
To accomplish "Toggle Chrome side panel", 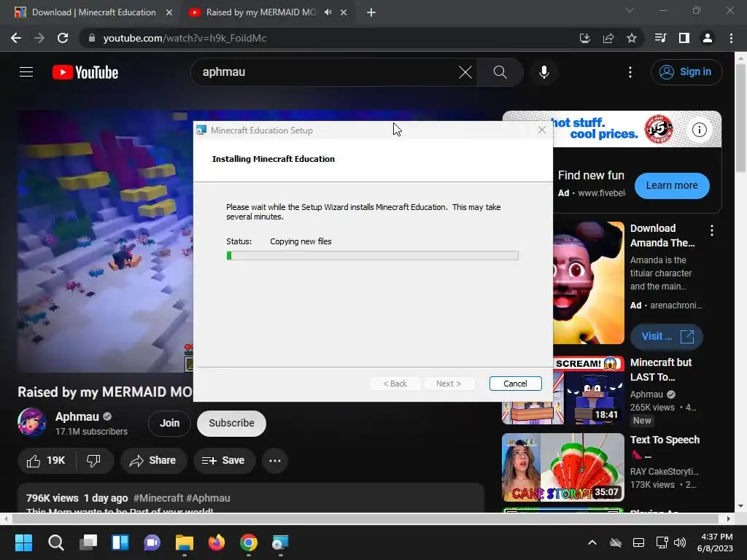I will (x=684, y=38).
